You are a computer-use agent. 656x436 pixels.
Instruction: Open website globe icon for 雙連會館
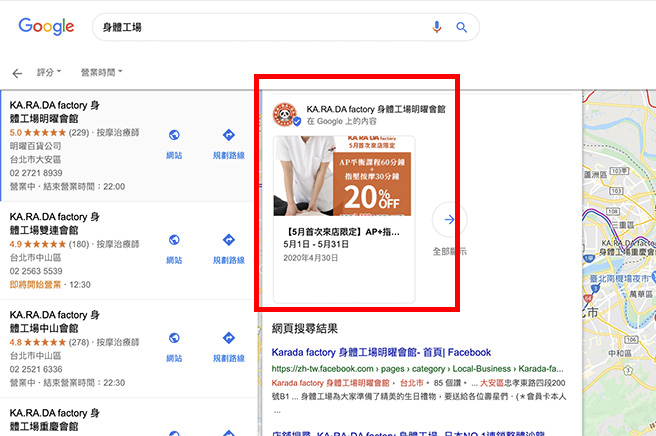point(174,240)
